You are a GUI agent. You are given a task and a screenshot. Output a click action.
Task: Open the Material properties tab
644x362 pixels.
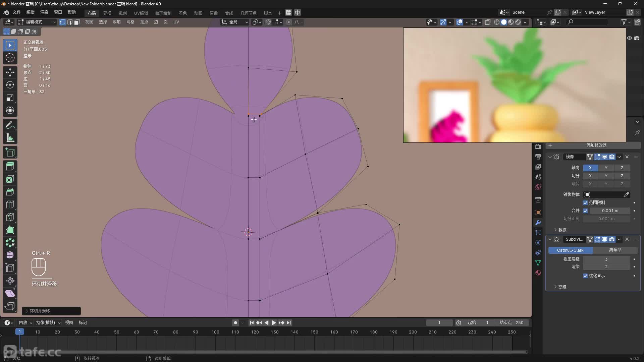pos(538,273)
